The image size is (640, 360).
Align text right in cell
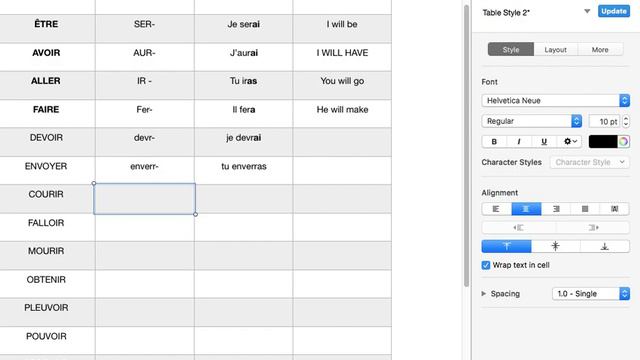click(x=556, y=209)
